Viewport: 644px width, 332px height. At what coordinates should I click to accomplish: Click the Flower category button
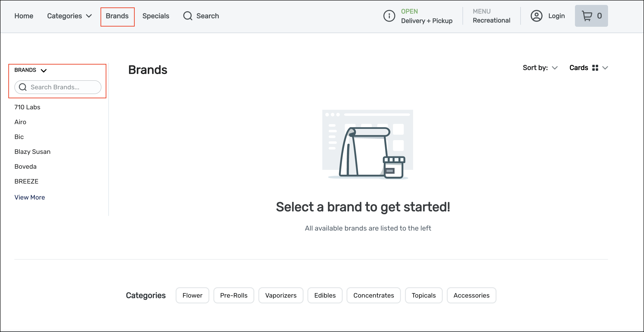pyautogui.click(x=192, y=295)
